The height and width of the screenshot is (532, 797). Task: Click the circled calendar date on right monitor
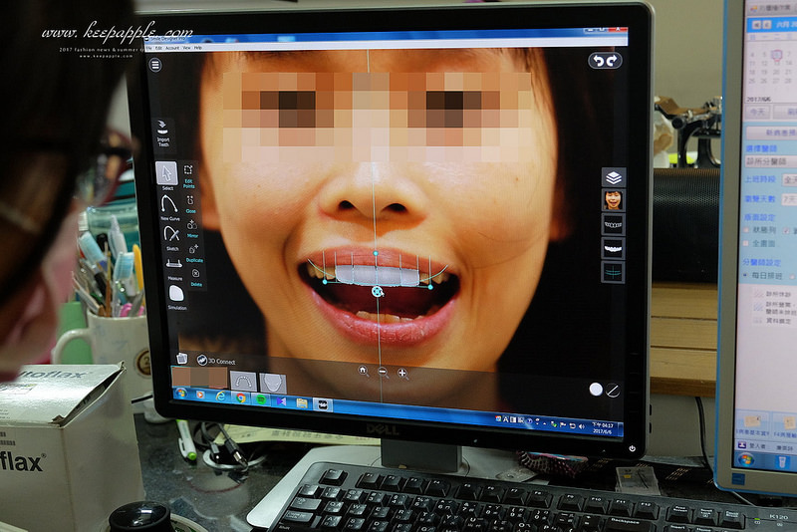click(x=776, y=55)
